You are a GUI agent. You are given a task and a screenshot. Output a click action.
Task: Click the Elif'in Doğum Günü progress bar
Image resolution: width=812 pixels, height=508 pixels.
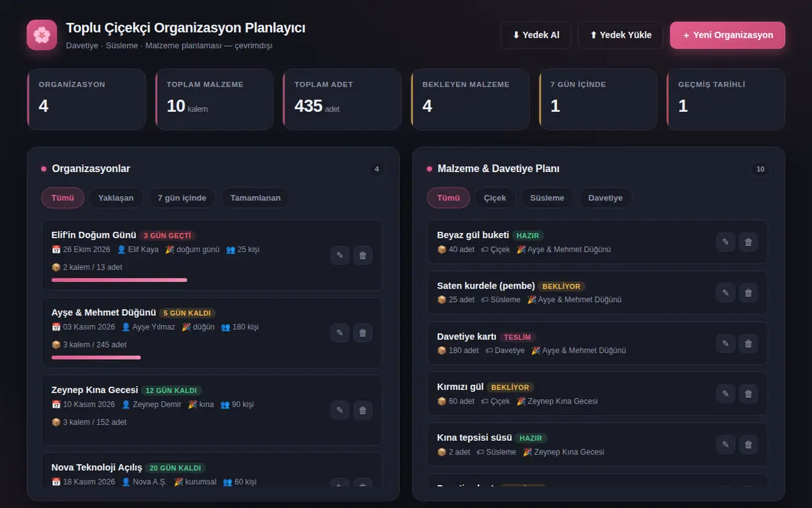click(x=119, y=280)
